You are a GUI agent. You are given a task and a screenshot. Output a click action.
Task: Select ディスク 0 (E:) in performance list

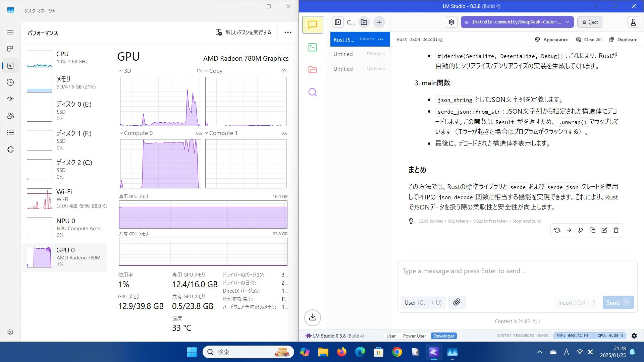[64, 111]
